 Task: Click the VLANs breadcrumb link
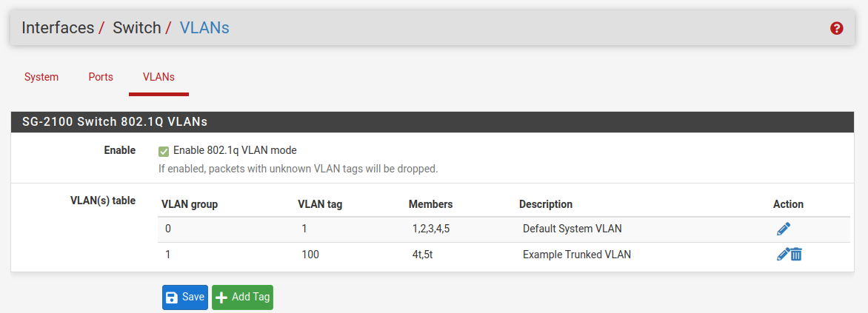[204, 27]
